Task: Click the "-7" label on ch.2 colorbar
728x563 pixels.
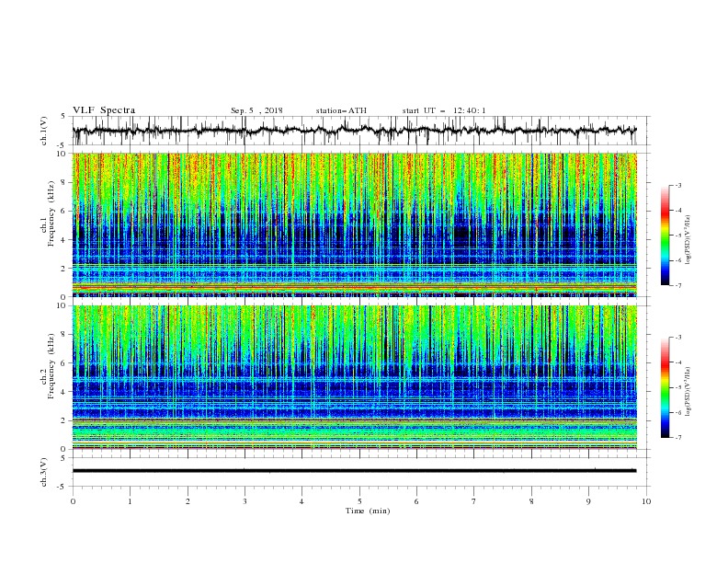Action: pos(677,438)
